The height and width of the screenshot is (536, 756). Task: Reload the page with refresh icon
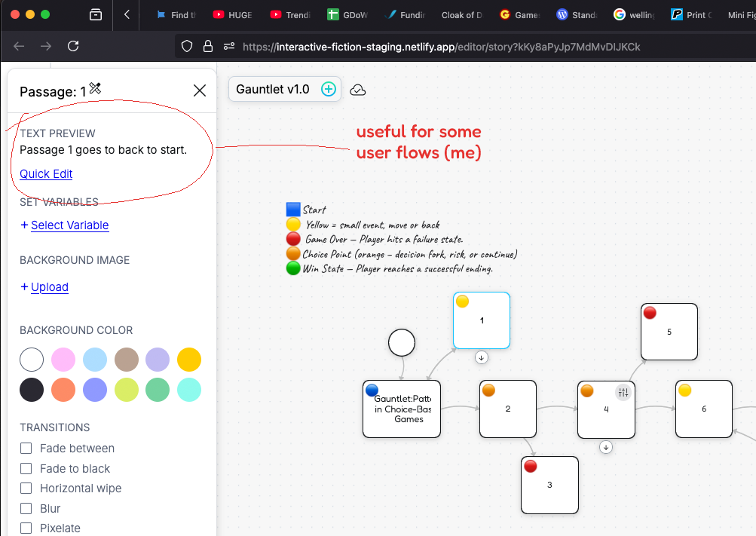(x=73, y=46)
